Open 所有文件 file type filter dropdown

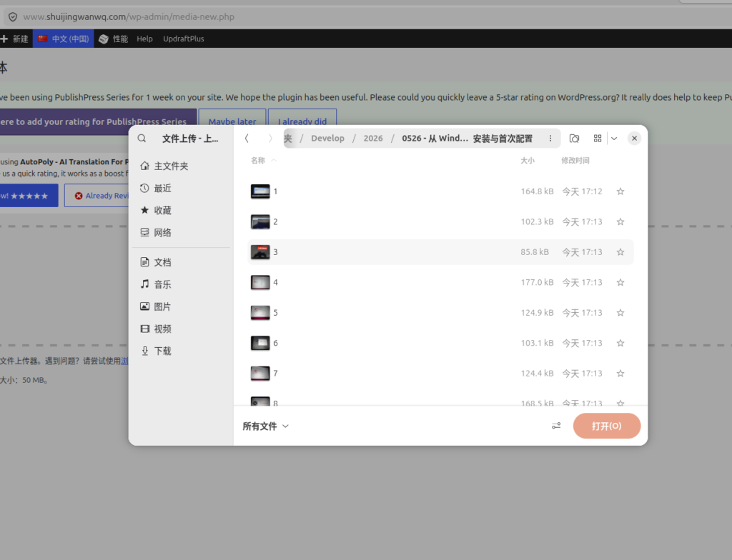[266, 426]
